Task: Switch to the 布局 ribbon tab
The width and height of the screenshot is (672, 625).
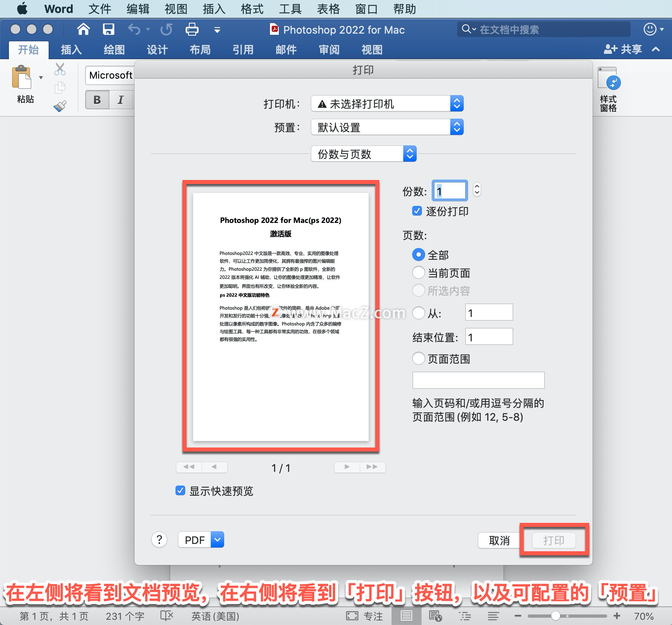Action: click(200, 49)
